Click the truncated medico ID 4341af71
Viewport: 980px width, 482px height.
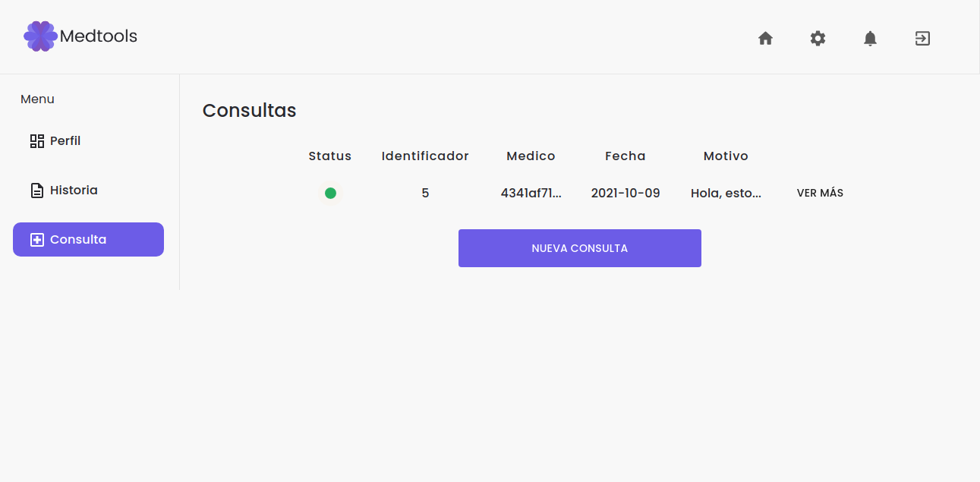531,193
